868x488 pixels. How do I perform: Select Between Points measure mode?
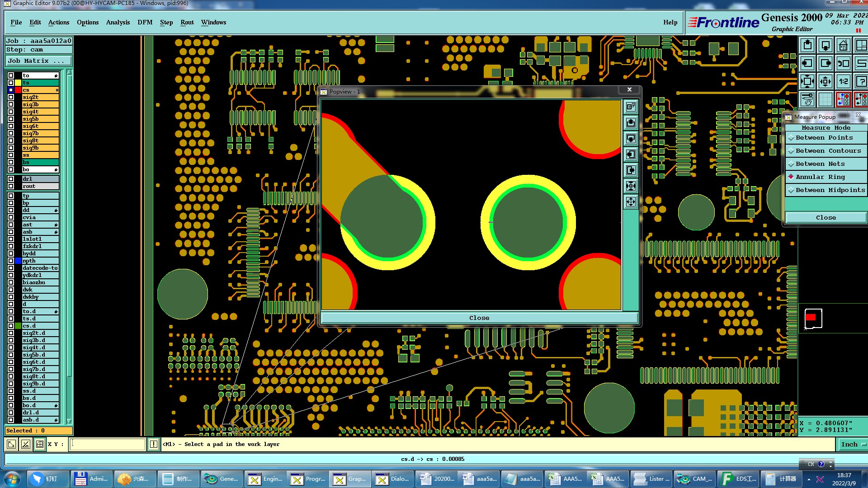coord(824,138)
